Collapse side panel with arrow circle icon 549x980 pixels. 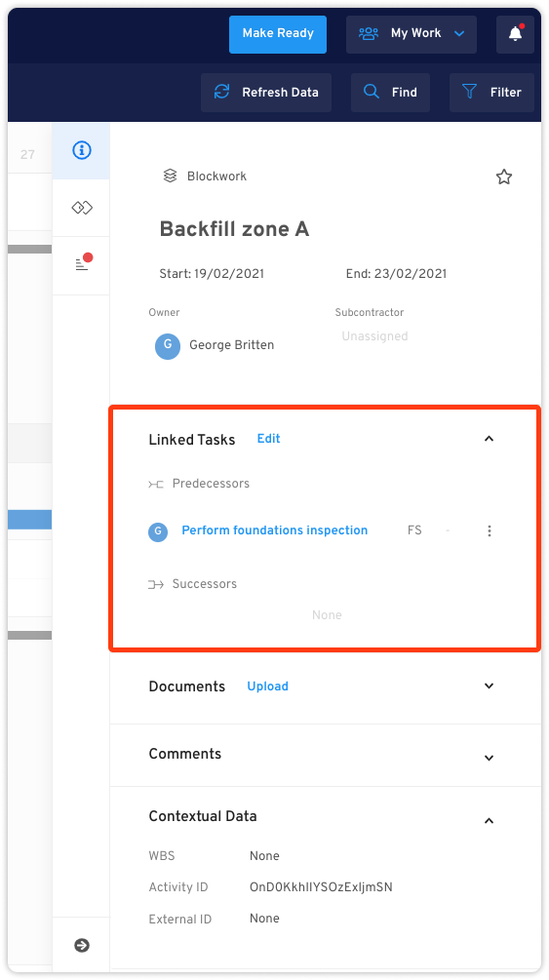[x=81, y=945]
